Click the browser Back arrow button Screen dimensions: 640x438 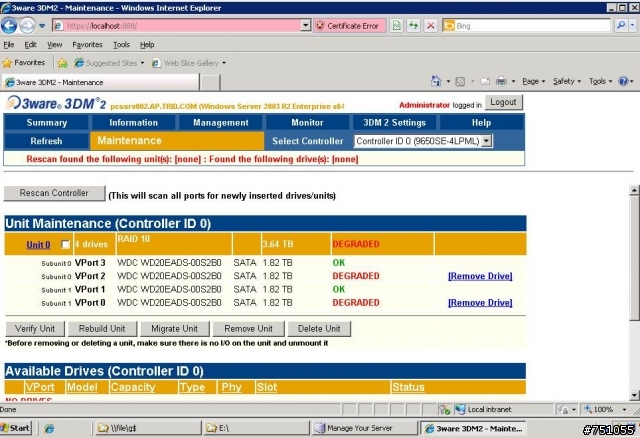click(9, 26)
